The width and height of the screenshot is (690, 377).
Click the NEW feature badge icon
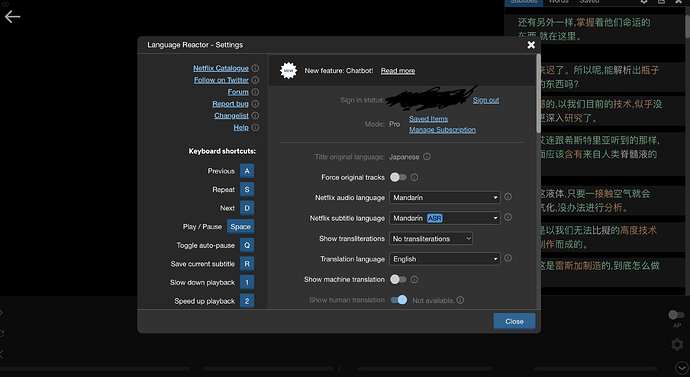[289, 70]
